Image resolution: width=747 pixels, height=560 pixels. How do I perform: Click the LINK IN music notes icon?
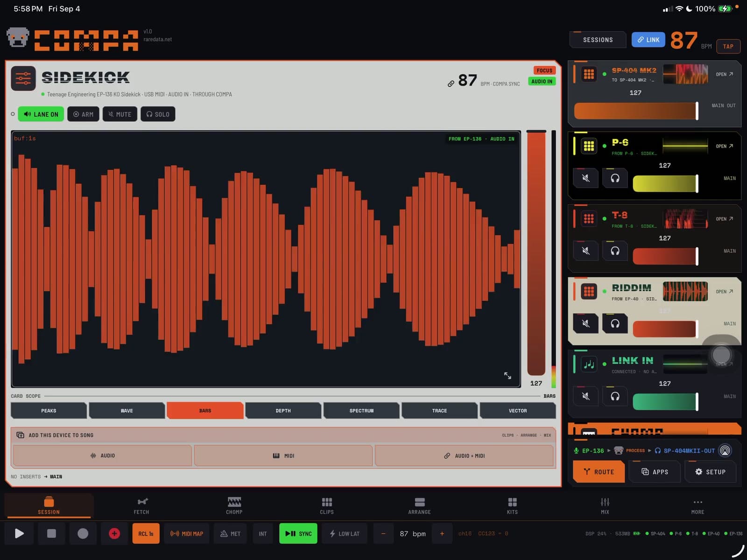click(x=589, y=364)
